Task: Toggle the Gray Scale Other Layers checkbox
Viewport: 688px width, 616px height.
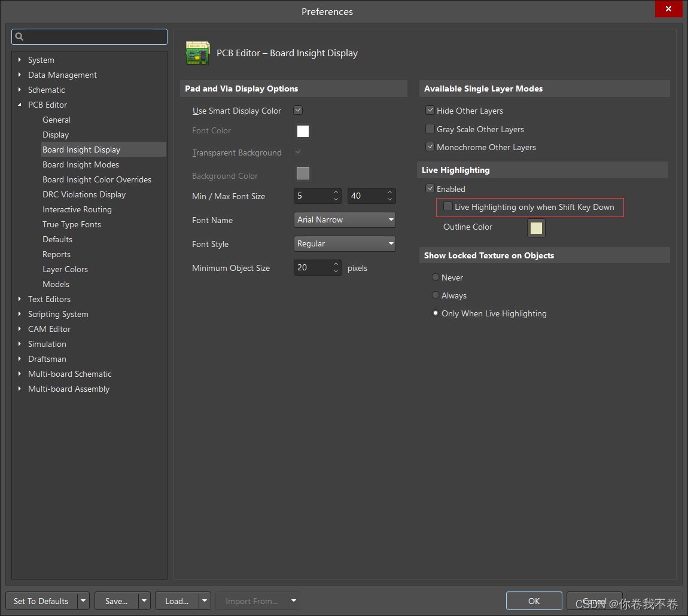Action: click(x=430, y=129)
